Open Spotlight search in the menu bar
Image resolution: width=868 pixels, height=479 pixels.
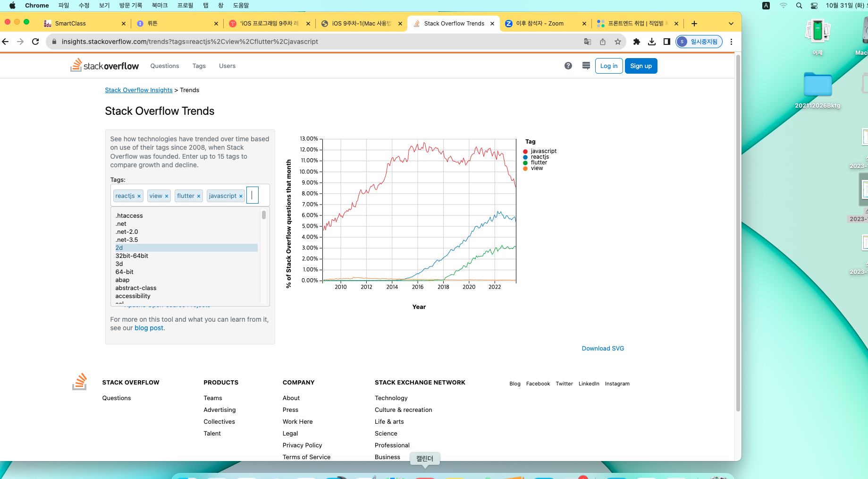click(799, 6)
